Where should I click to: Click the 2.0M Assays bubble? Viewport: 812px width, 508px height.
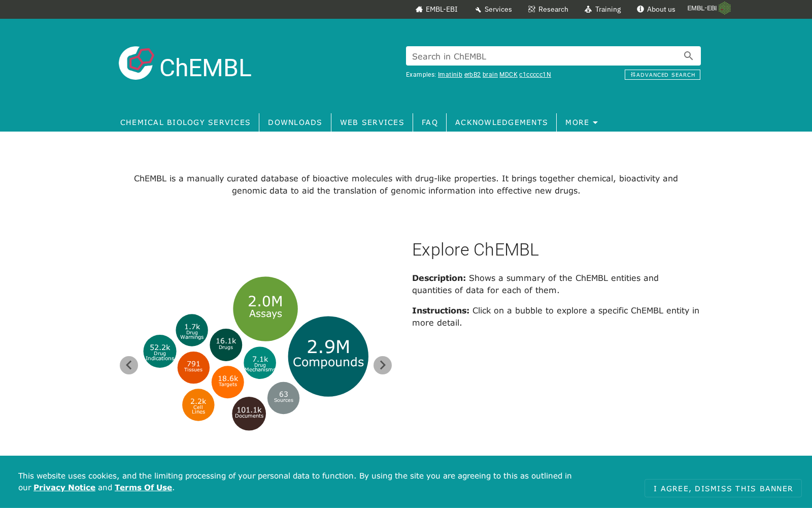tap(265, 309)
